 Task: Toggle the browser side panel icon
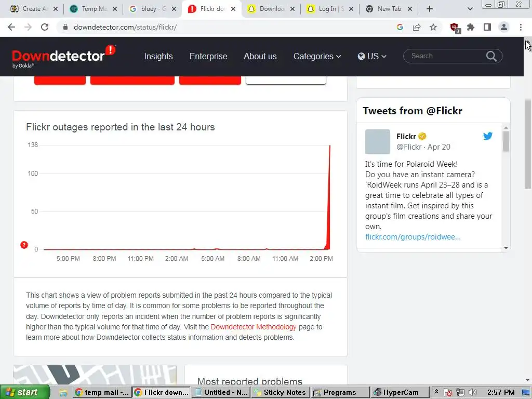coord(487,27)
